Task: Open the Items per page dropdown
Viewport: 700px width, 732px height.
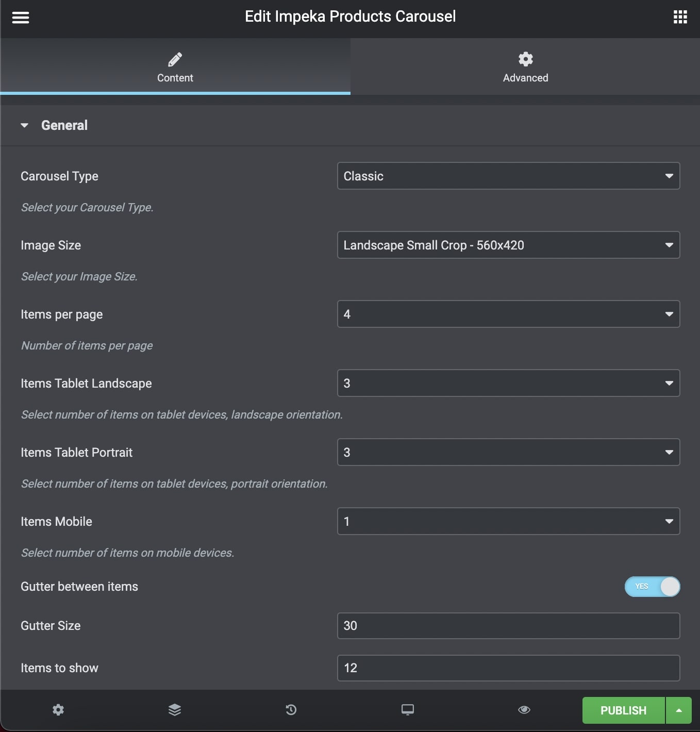Action: (508, 314)
